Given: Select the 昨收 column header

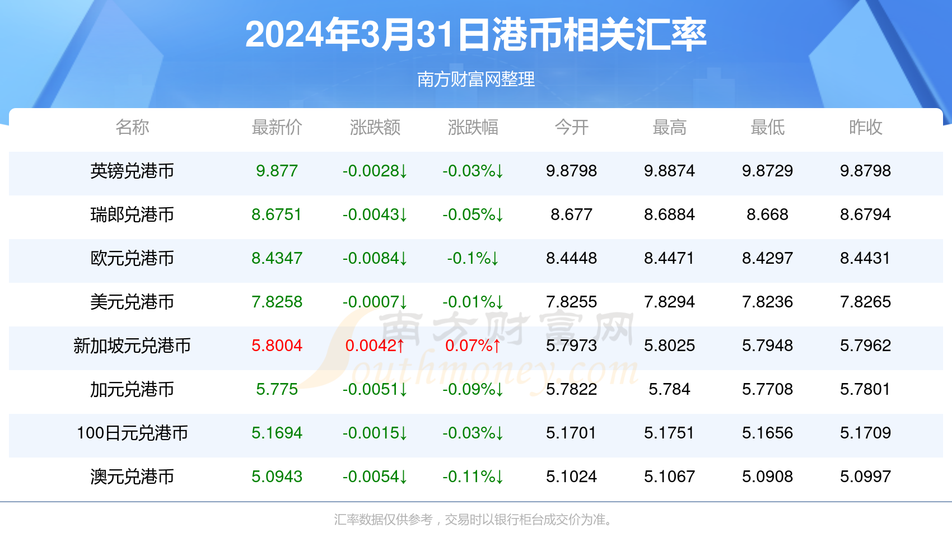Looking at the screenshot, I should point(865,128).
